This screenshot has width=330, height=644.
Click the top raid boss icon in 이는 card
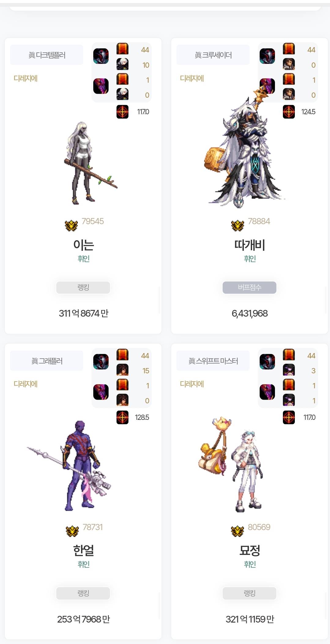tap(101, 56)
